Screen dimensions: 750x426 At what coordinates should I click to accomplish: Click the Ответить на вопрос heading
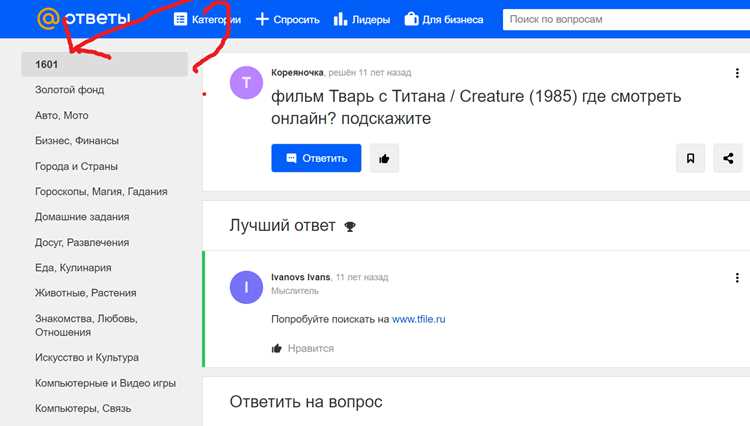coord(306,402)
